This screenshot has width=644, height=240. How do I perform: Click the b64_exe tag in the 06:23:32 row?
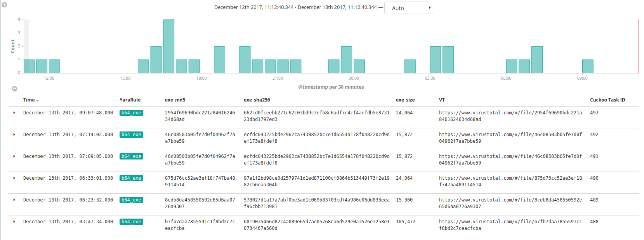[x=131, y=200]
